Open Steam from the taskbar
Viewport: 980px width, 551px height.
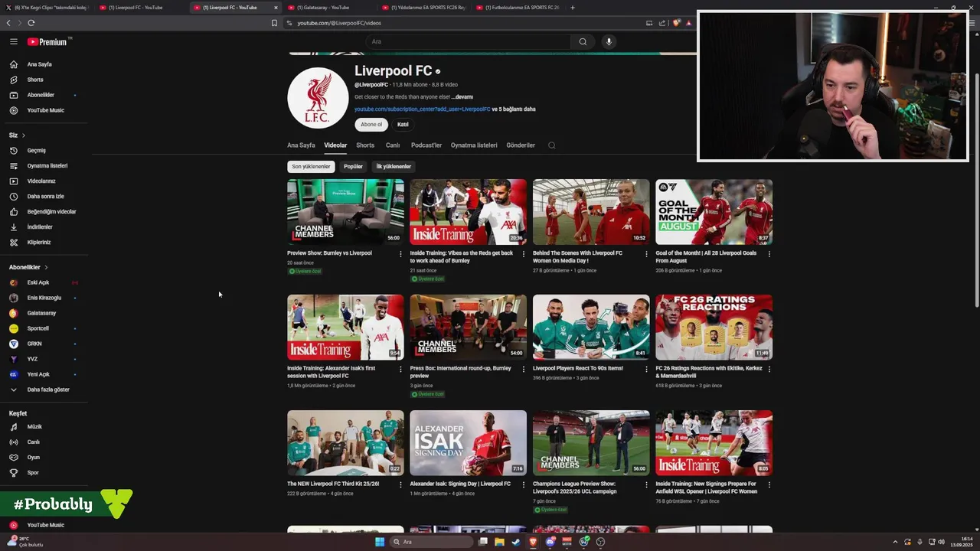[515, 542]
